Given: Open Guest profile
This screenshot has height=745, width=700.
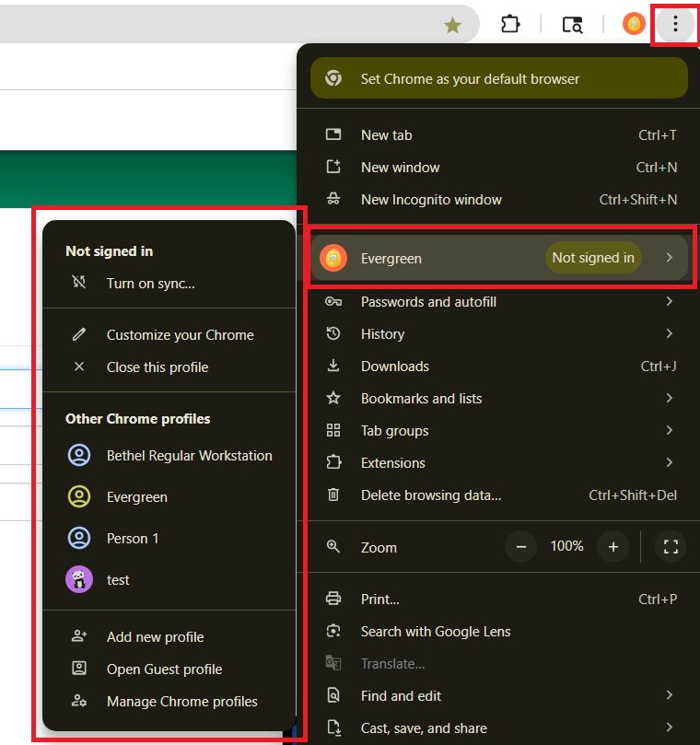Looking at the screenshot, I should coord(169,669).
